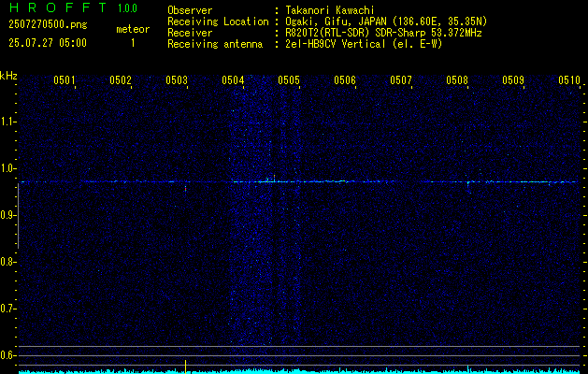The image size is (588, 374).
Task: Click the 0509 time axis label
Action: pyautogui.click(x=513, y=79)
